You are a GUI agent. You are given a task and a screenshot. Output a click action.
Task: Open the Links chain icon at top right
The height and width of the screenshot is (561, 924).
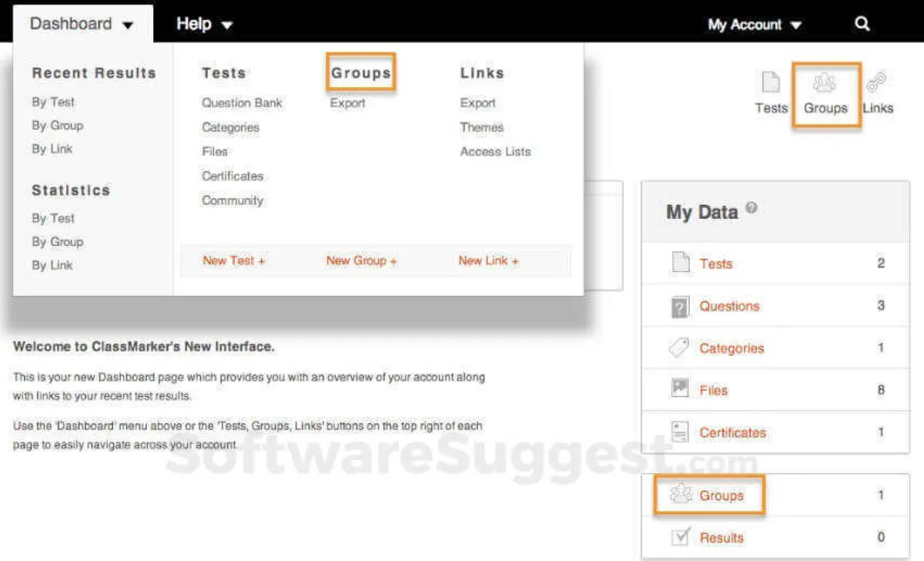click(876, 82)
